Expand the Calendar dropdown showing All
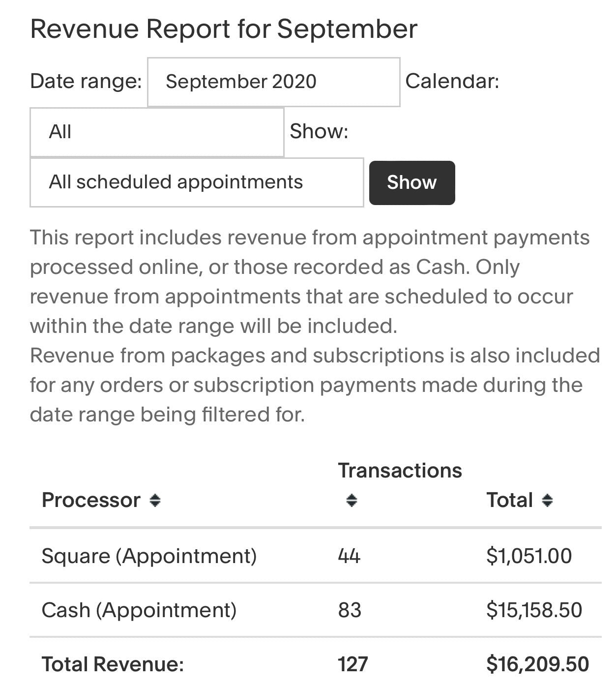 click(156, 132)
